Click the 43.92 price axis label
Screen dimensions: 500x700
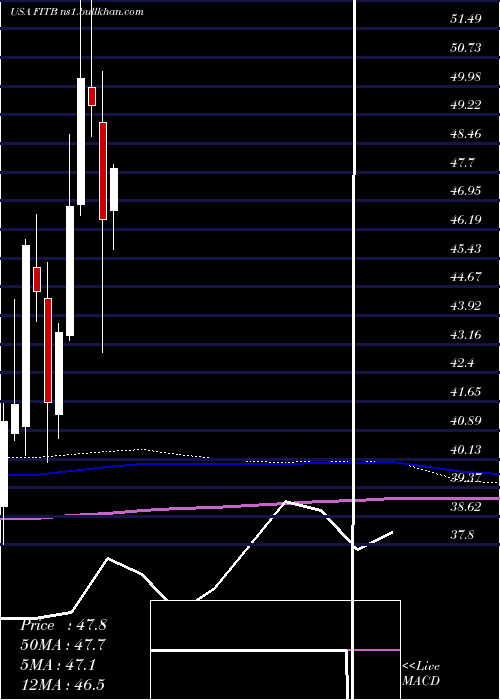(466, 306)
